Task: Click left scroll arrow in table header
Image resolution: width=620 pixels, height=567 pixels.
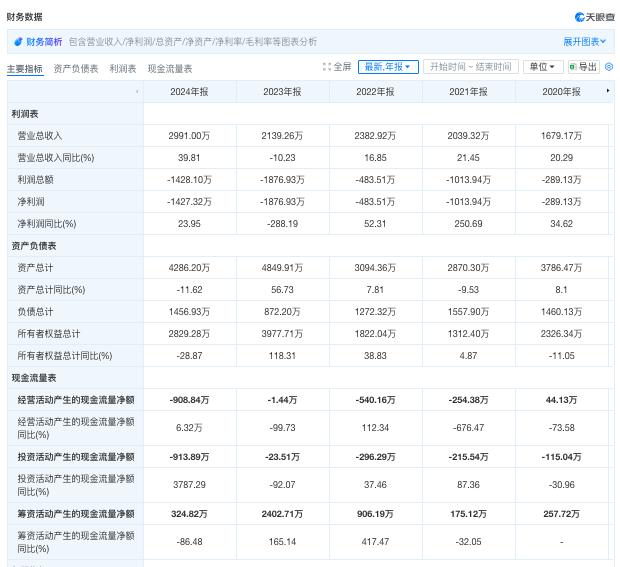Action: point(137,92)
